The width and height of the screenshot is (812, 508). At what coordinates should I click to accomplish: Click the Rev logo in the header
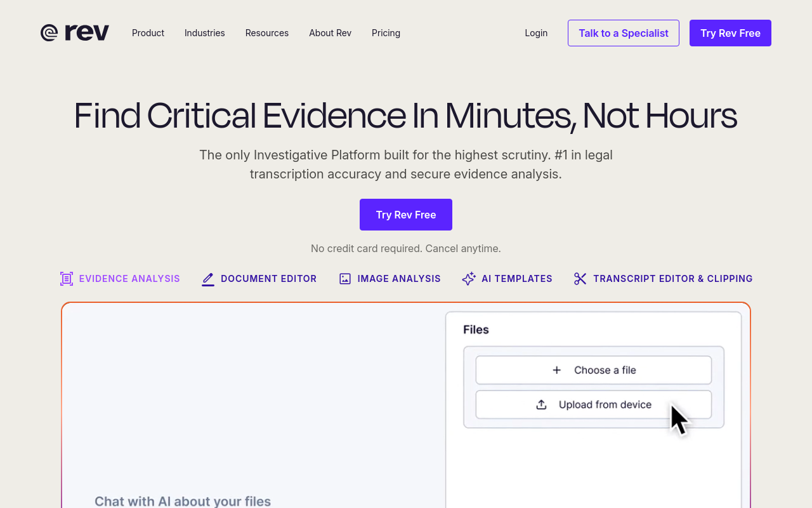(x=75, y=33)
